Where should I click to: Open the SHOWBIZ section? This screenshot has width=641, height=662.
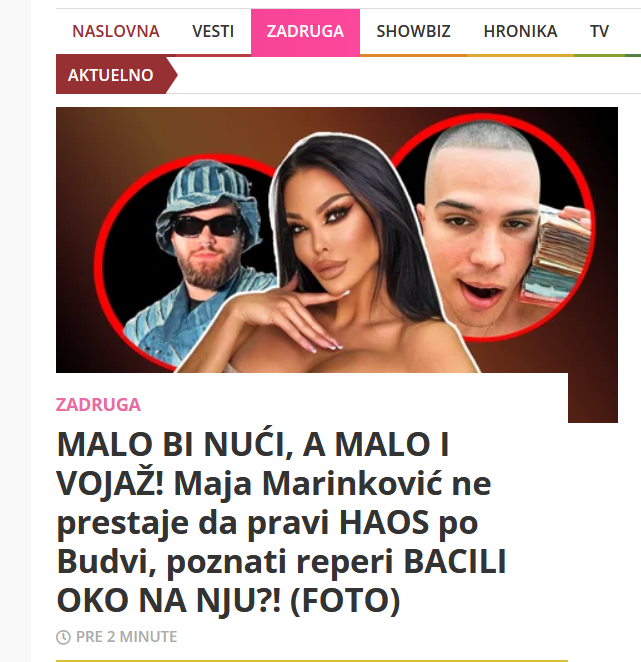click(413, 31)
